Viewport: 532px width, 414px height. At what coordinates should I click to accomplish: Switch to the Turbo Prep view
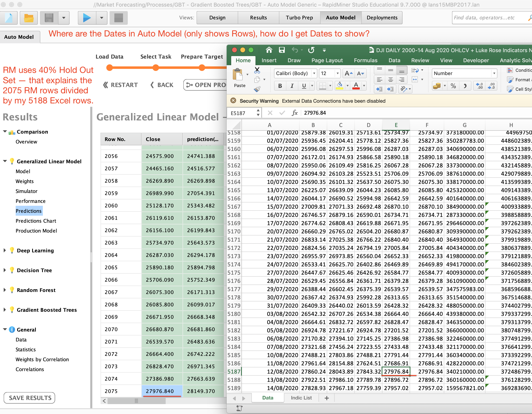click(x=299, y=18)
